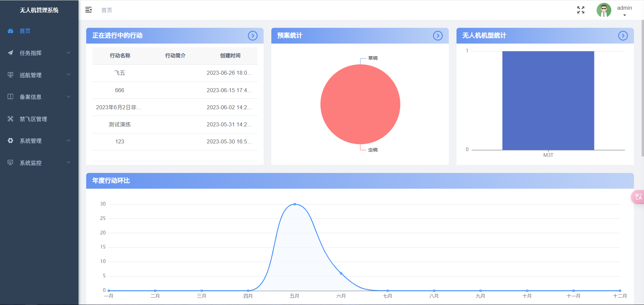Click the M3T axis label

pyautogui.click(x=548, y=155)
